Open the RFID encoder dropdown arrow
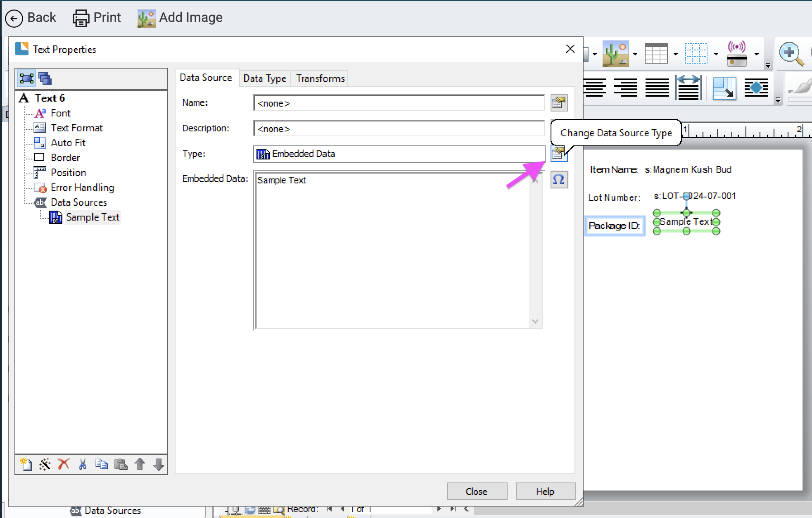This screenshot has width=812, height=518. [x=757, y=54]
